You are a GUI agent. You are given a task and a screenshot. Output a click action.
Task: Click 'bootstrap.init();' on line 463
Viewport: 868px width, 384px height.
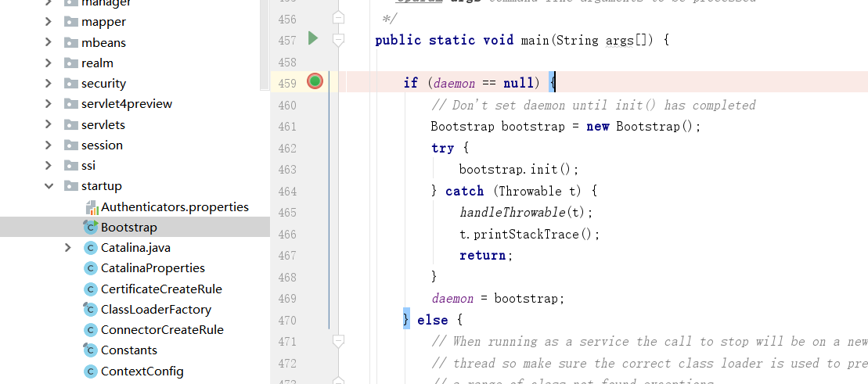coord(518,169)
